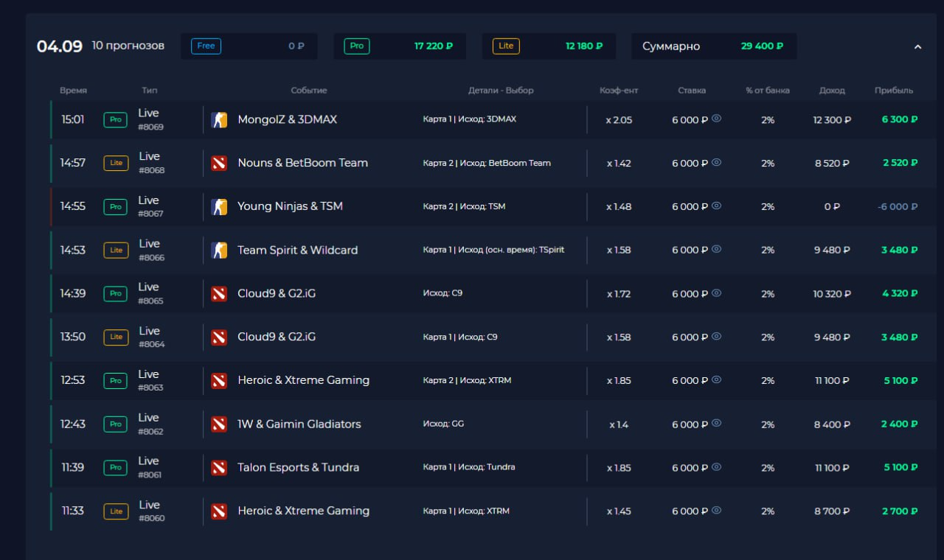The width and height of the screenshot is (944, 560).
Task: Click 'Карта 2 | Исход: BetBoom Team' details
Action: click(487, 163)
